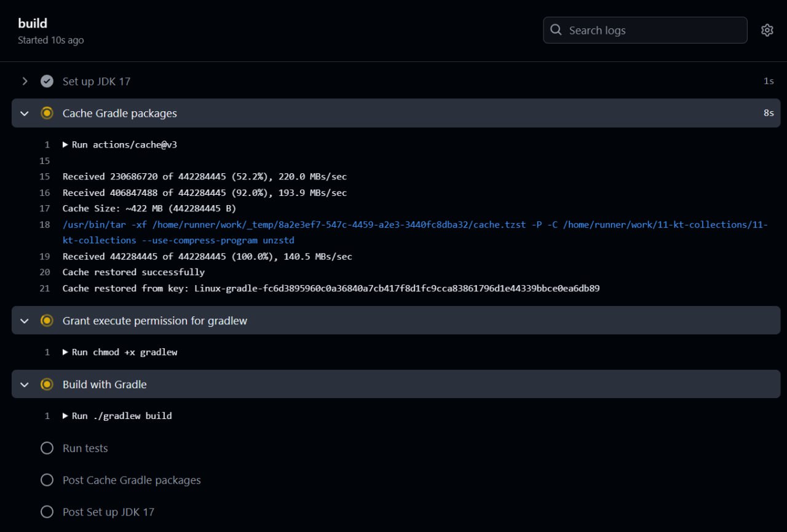This screenshot has width=787, height=532.
Task: Click line number 18 in the log
Action: [44, 224]
